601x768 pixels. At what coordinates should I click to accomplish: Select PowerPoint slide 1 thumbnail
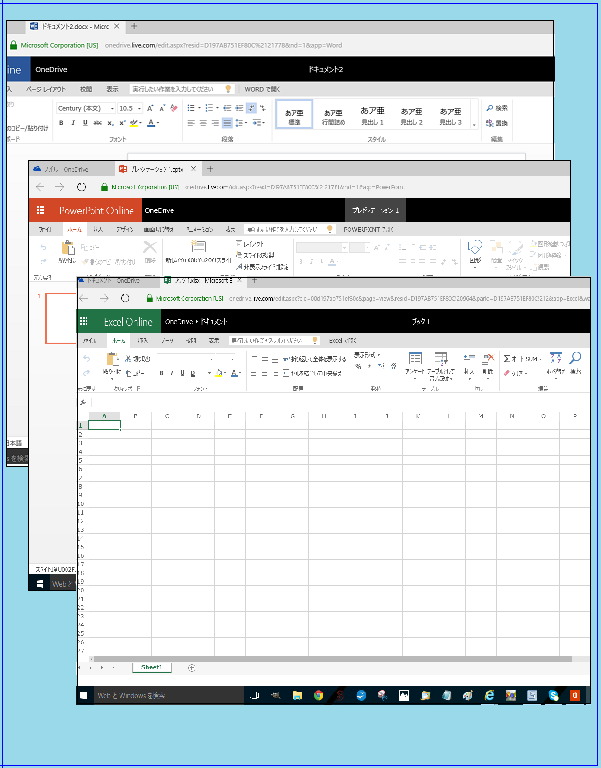[61, 318]
